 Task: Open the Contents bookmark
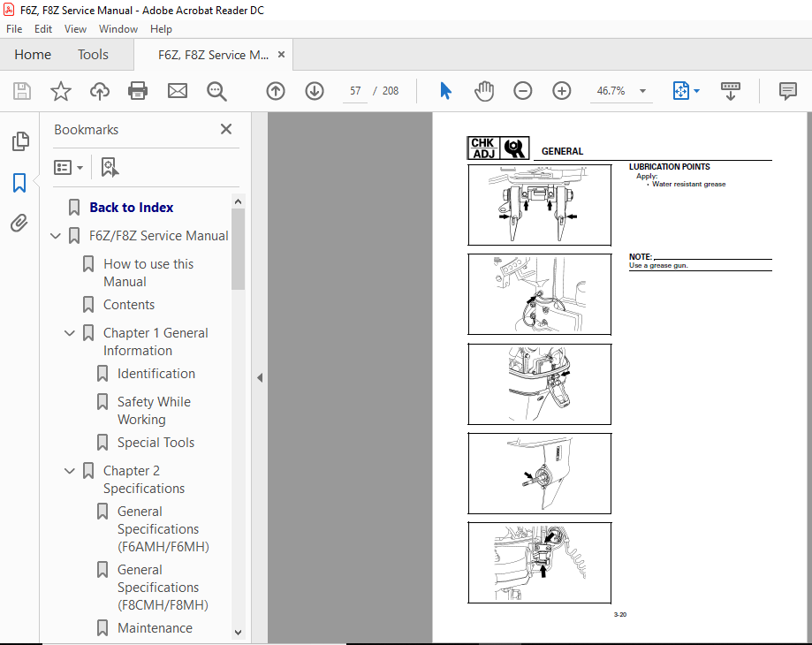tap(129, 305)
